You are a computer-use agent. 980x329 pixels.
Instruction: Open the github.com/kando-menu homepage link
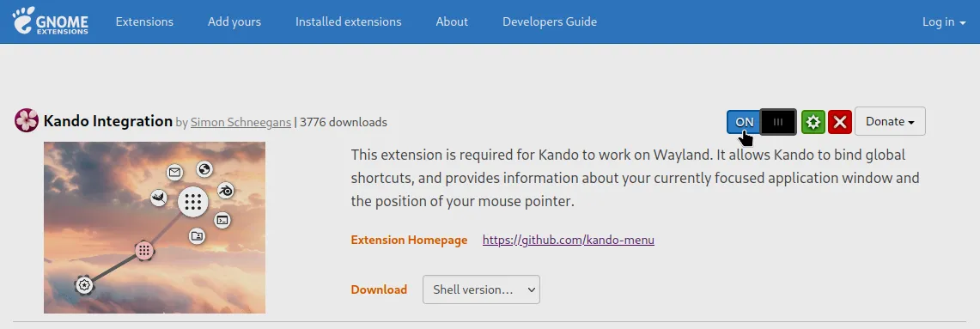pyautogui.click(x=568, y=240)
